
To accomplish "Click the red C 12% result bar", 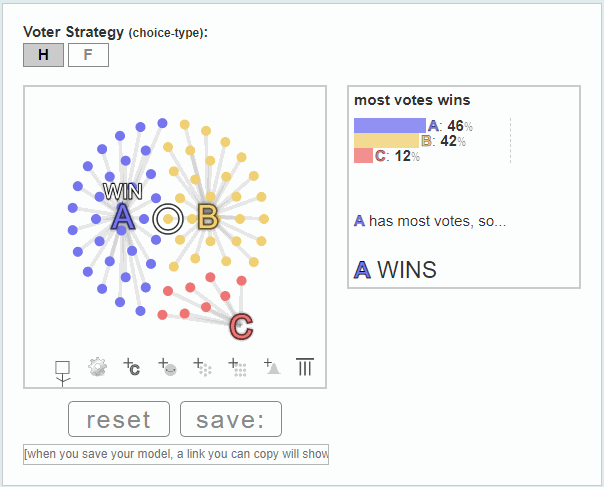I will (363, 156).
